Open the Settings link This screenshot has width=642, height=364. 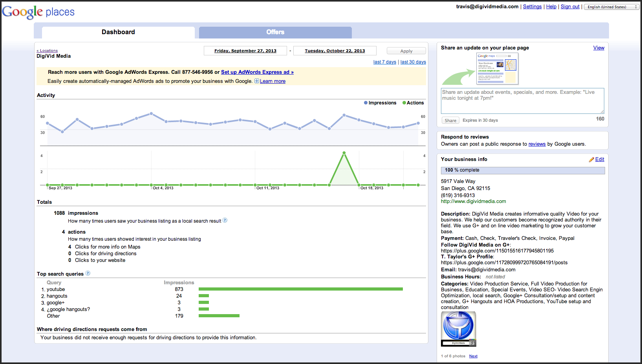(x=532, y=7)
